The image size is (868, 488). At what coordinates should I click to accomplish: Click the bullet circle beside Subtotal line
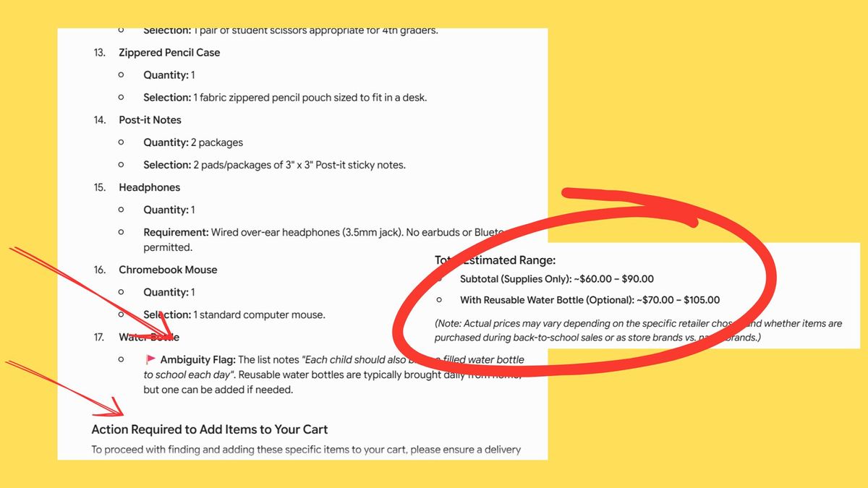[x=441, y=279]
